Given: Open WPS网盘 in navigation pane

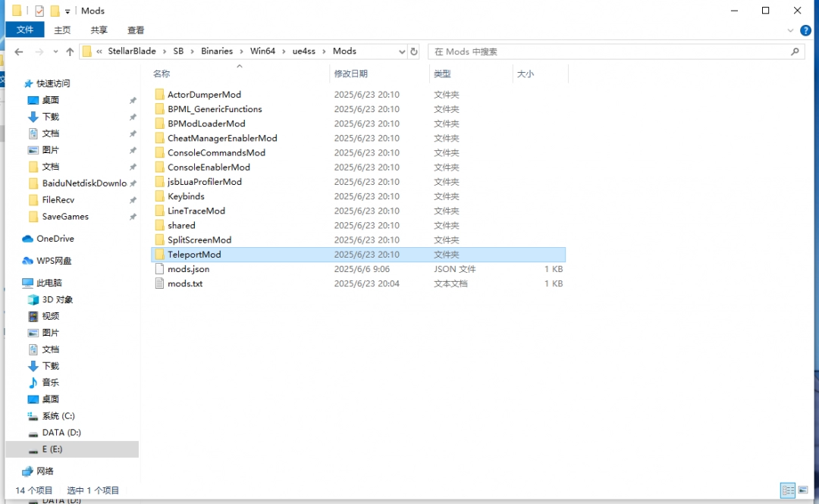Looking at the screenshot, I should click(54, 261).
